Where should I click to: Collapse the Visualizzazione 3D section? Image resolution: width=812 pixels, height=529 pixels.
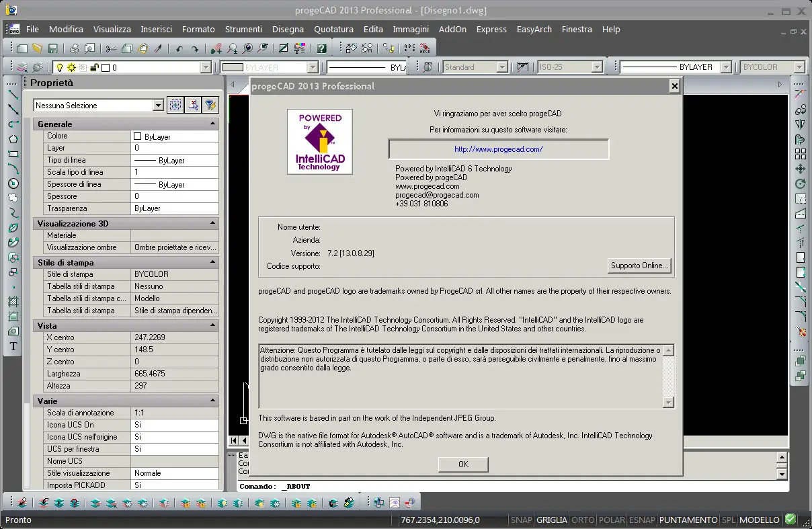click(x=212, y=223)
